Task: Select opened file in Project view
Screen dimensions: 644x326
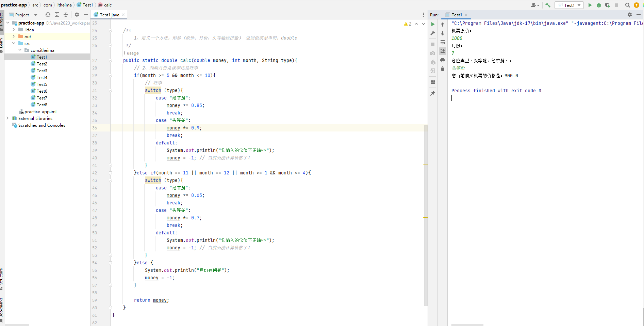Action: coord(48,15)
